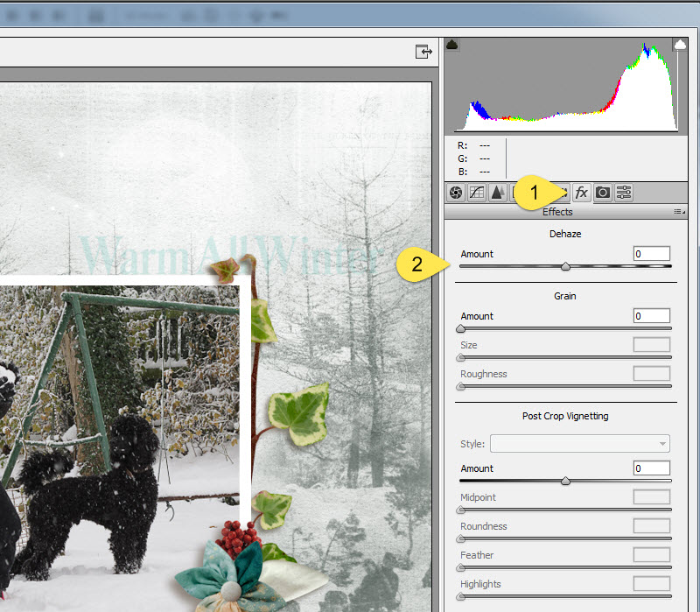Click the Vignetting Amount value field
This screenshot has height=612, width=700.
tap(652, 468)
